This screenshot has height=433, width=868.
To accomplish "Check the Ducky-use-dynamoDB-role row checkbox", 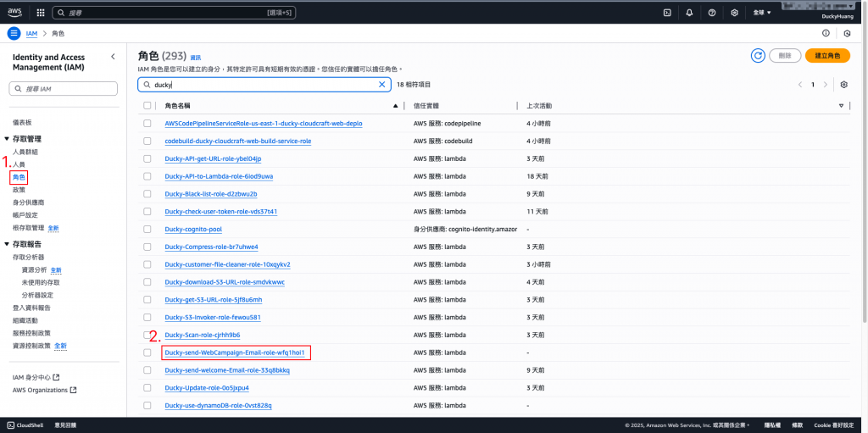I will tap(147, 405).
